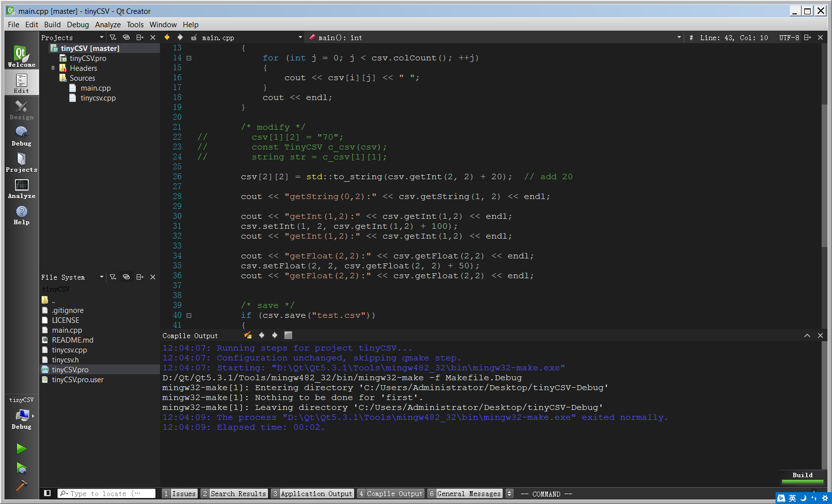
Task: Show the Application Output pane
Action: click(312, 493)
